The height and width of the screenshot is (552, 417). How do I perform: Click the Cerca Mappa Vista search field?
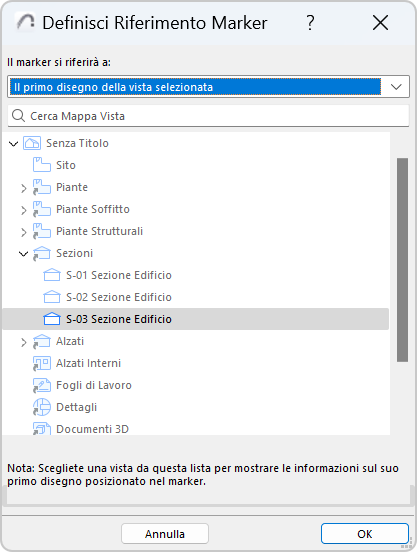(208, 116)
